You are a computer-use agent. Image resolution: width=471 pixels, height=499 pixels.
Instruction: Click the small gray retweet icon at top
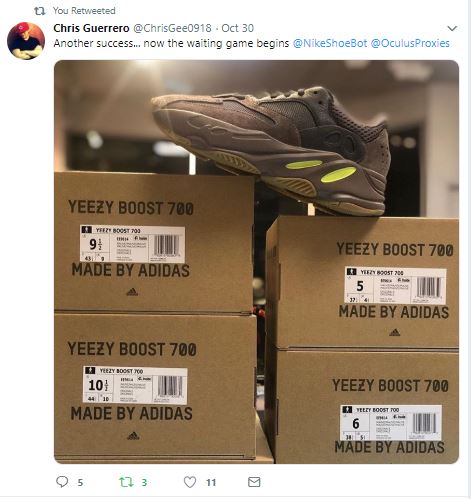click(40, 11)
